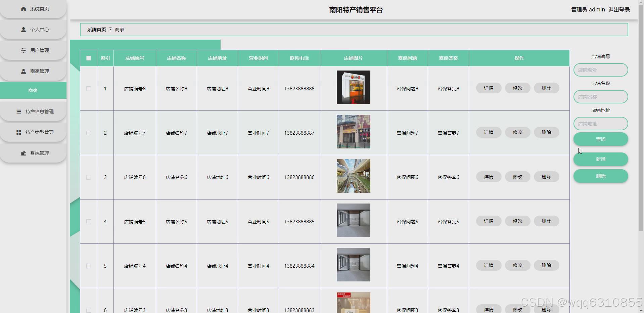Focus the 店铺编号 search input field
The width and height of the screenshot is (644, 313).
point(601,70)
